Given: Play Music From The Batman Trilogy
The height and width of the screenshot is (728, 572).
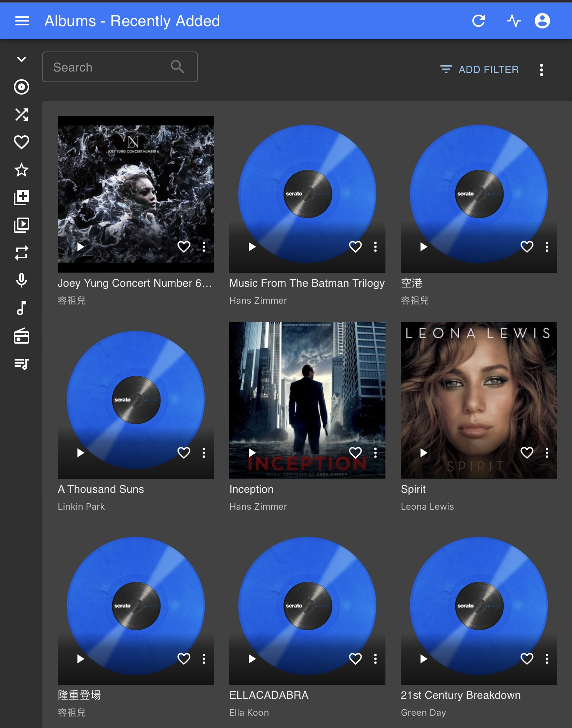Looking at the screenshot, I should pos(252,247).
